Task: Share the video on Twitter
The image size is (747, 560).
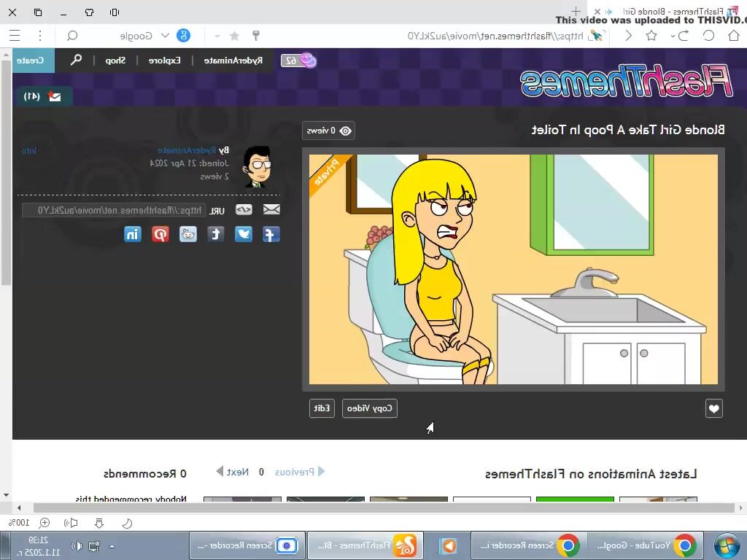Action: 244,234
